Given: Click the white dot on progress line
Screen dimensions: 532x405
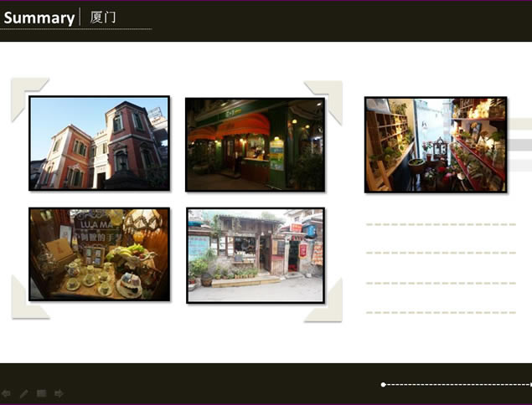Looking at the screenshot, I should point(383,385).
